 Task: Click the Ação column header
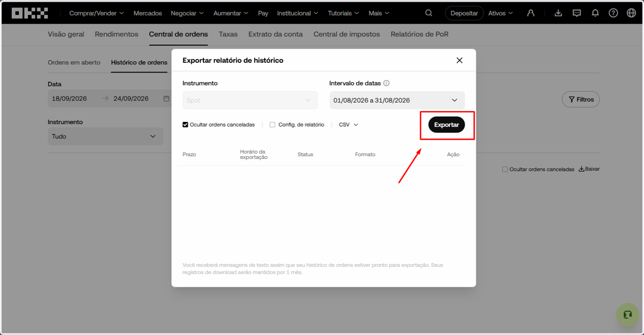click(453, 155)
